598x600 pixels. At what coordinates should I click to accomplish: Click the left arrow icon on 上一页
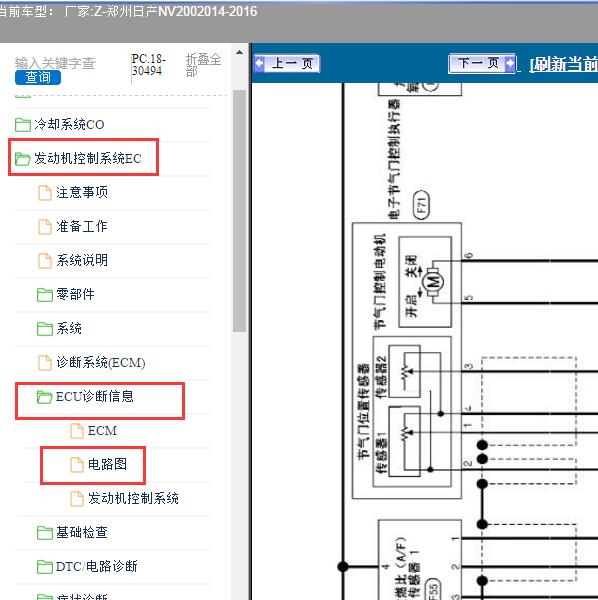[259, 64]
